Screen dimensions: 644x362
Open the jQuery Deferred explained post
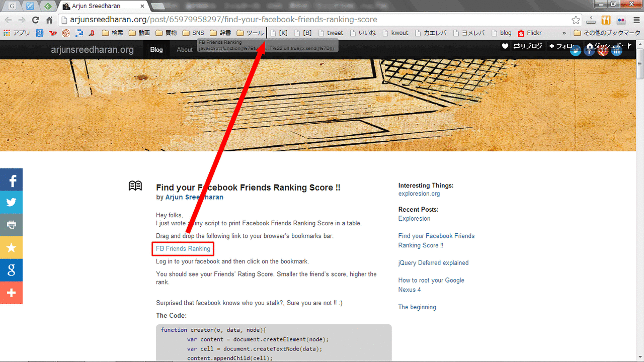point(433,263)
